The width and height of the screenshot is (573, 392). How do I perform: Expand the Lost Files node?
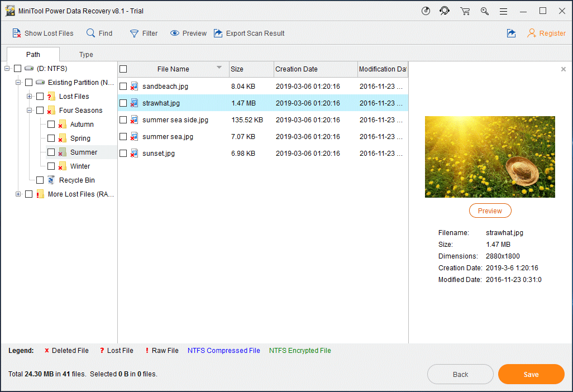pos(29,97)
